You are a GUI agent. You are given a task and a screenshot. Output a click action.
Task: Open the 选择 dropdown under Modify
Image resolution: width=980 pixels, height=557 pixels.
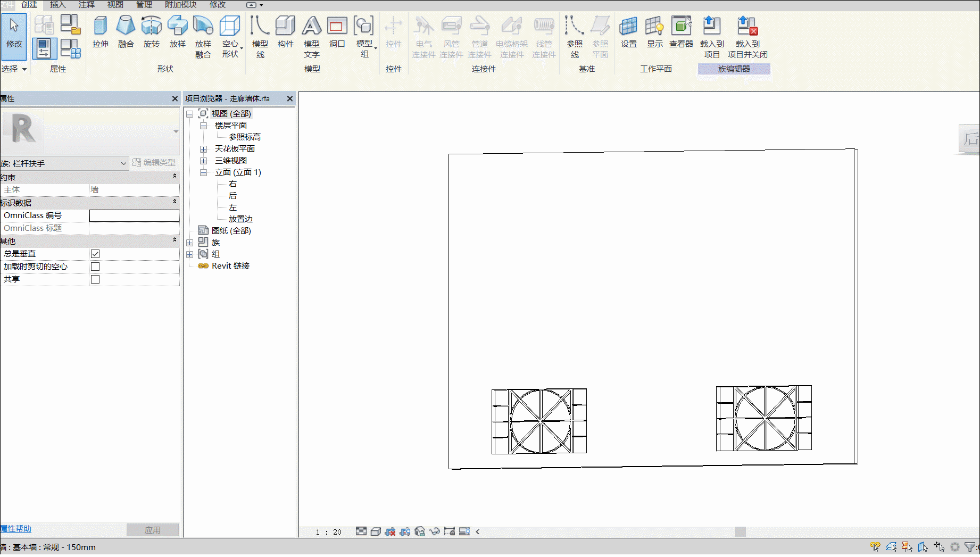pyautogui.click(x=14, y=69)
